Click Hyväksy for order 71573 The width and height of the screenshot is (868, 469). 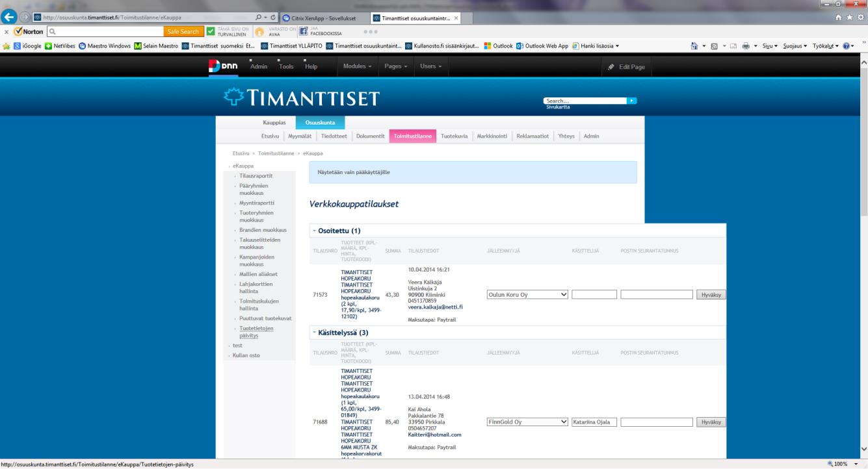coord(710,294)
